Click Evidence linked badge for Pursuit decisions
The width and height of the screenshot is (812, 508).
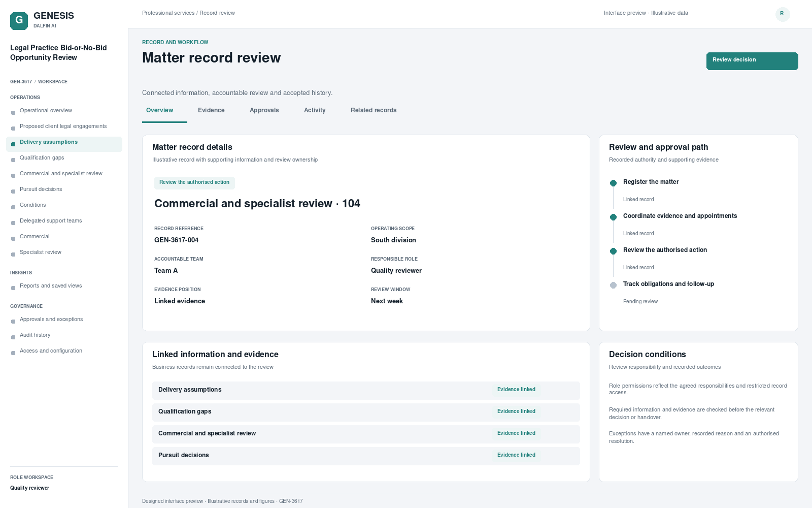pyautogui.click(x=516, y=455)
